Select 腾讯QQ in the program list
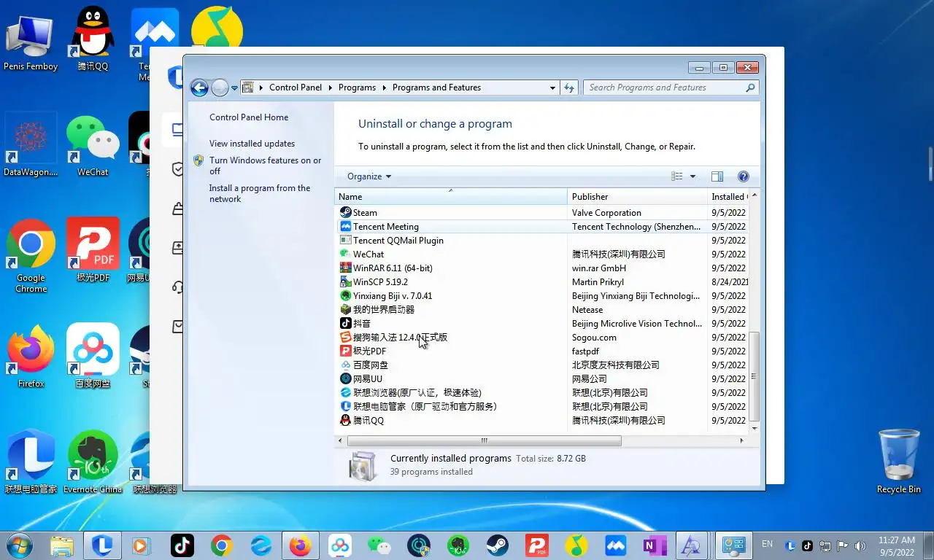The height and width of the screenshot is (560, 934). pos(542,421)
